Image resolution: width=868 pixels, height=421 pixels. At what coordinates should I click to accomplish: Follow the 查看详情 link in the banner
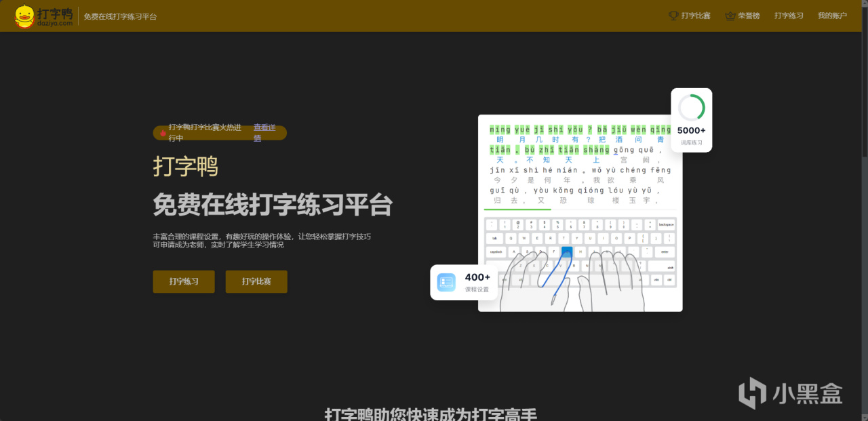click(264, 133)
